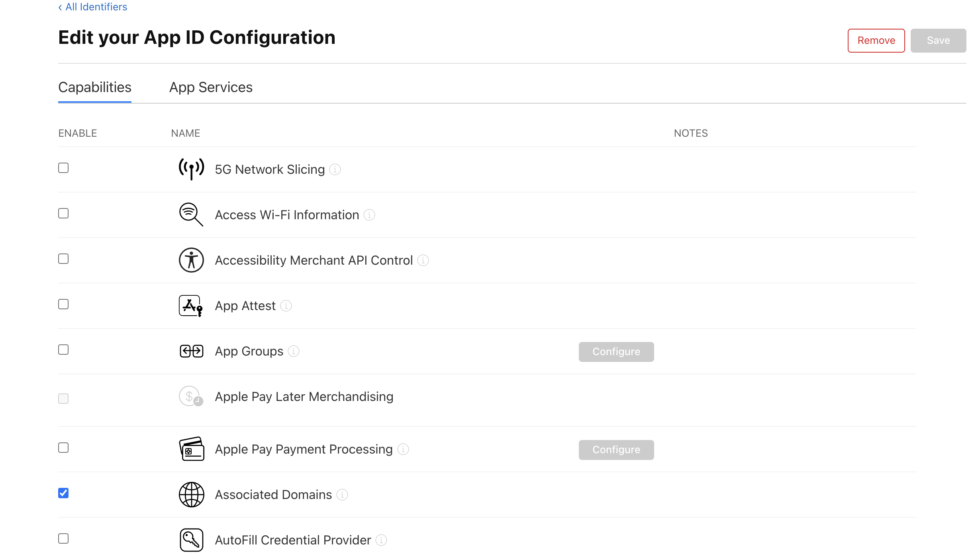Click the 5G Network Slicing antenna icon

(191, 169)
